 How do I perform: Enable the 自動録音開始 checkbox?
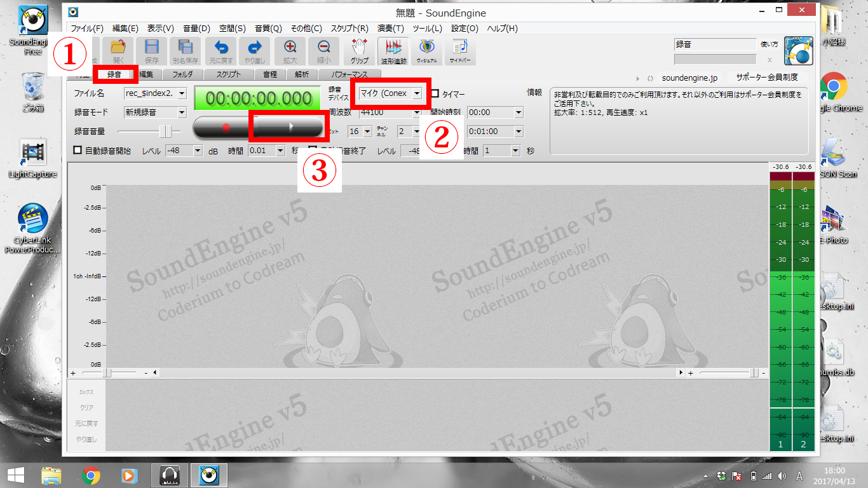tap(78, 151)
